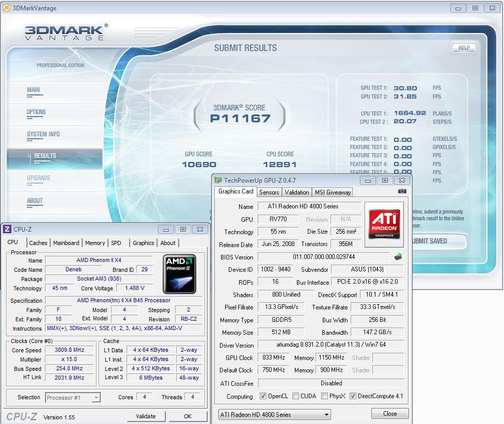The image size is (504, 424).
Task: Click the Level 3 cache value 6 MBytes
Action: [x=151, y=378]
